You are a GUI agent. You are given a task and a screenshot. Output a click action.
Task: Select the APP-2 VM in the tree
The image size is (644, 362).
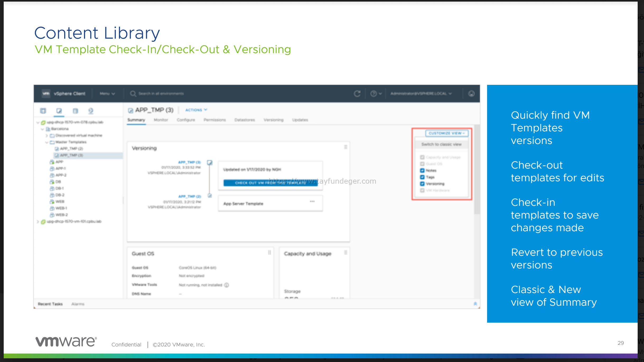click(x=61, y=175)
